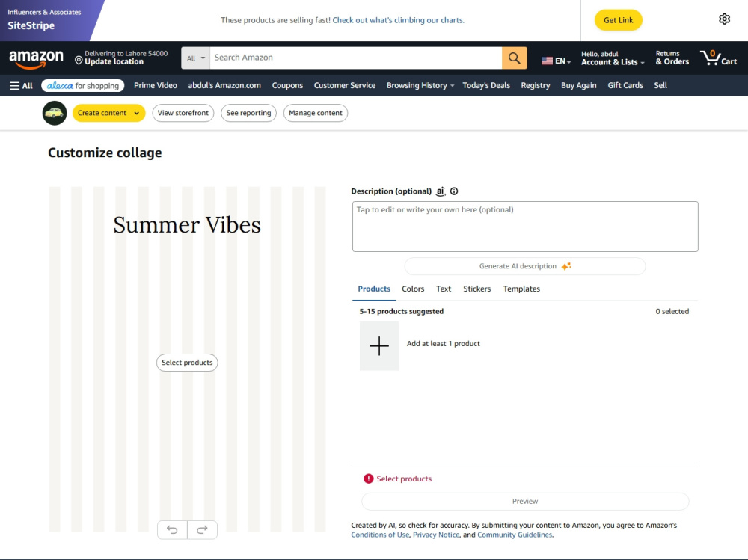The width and height of the screenshot is (748, 560).
Task: Open Sell nav item
Action: click(660, 85)
